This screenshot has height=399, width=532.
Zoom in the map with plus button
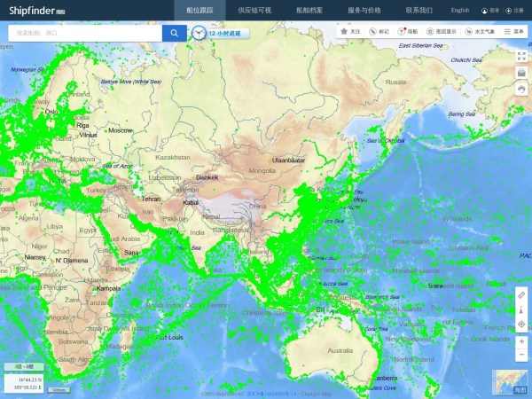(521, 341)
